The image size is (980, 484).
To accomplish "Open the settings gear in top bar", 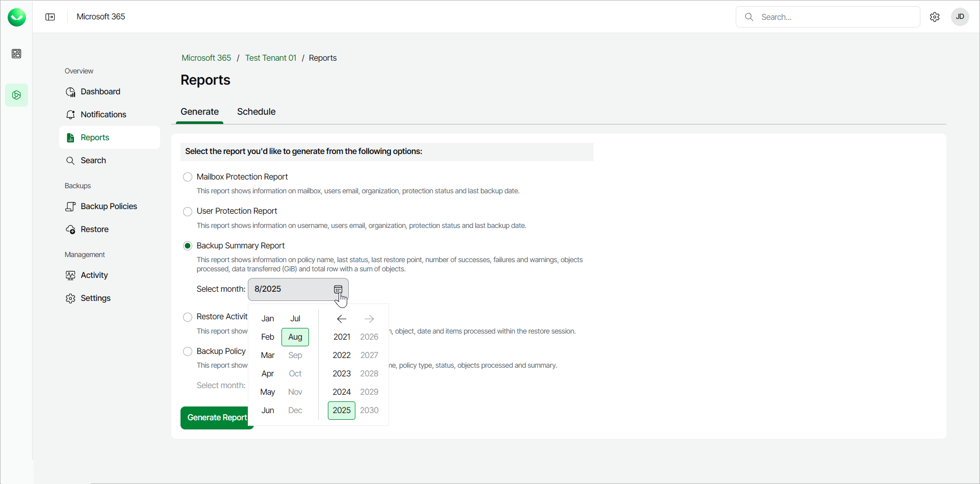I will click(935, 17).
